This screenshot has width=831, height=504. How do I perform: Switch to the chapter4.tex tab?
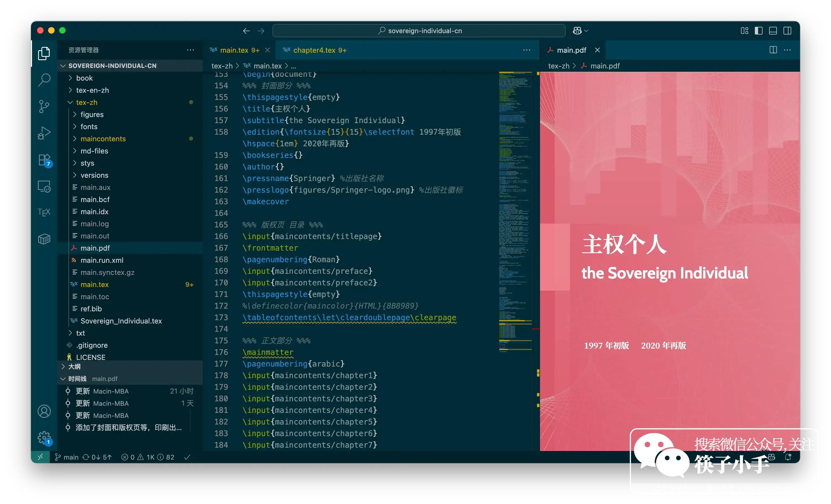click(x=315, y=50)
